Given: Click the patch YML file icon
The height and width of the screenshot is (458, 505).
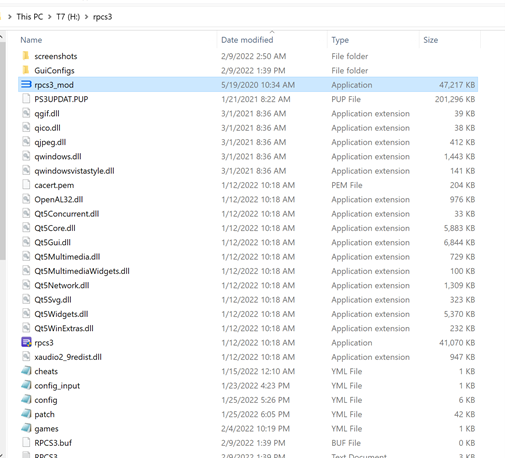Looking at the screenshot, I should point(26,414).
